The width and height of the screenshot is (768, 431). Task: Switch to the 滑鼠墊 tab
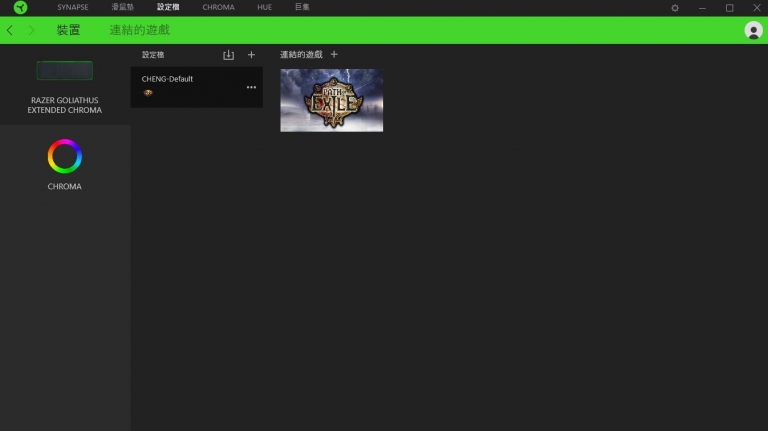click(x=122, y=7)
